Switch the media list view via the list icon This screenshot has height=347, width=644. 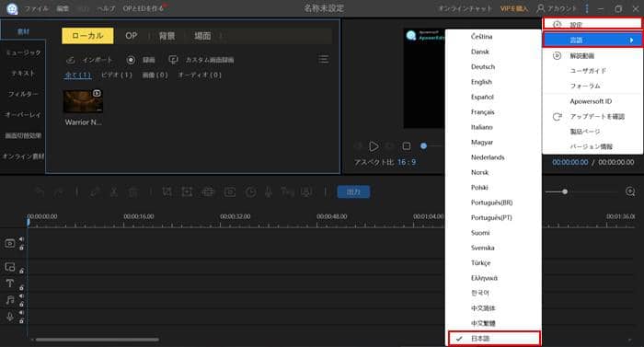[x=324, y=60]
